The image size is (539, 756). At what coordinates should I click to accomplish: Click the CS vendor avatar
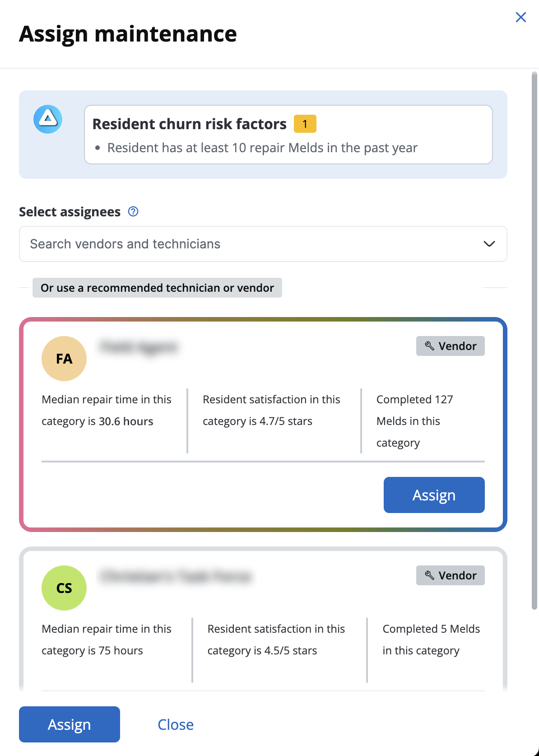click(x=64, y=588)
